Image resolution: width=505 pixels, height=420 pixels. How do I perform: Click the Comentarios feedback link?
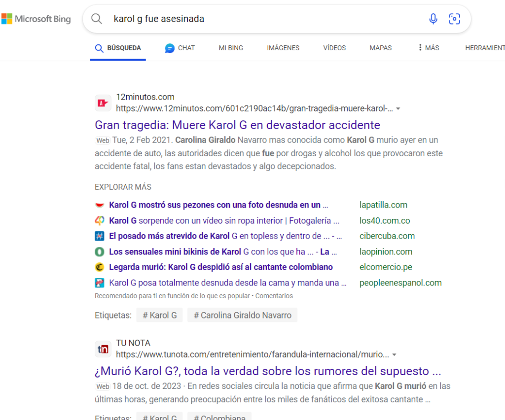click(x=274, y=296)
